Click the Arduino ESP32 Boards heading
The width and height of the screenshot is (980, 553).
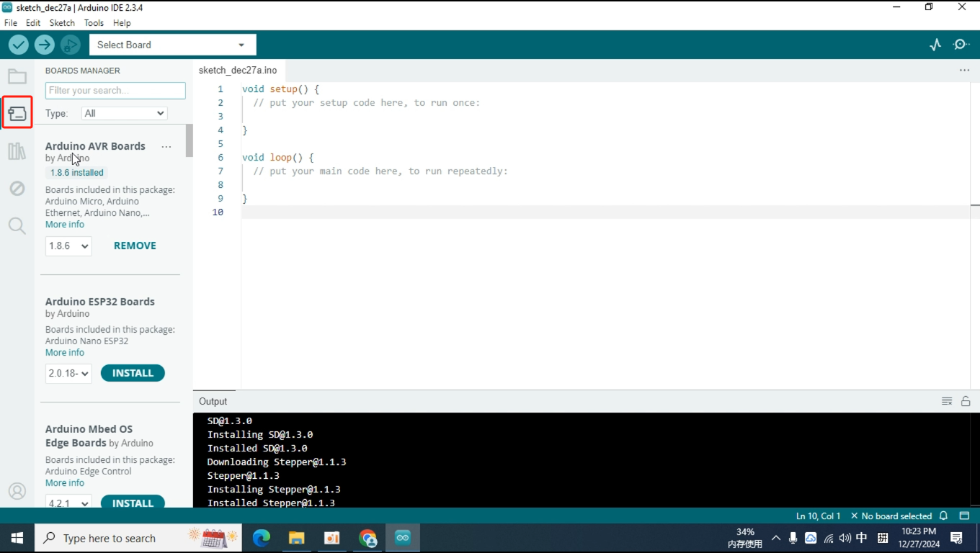(100, 302)
